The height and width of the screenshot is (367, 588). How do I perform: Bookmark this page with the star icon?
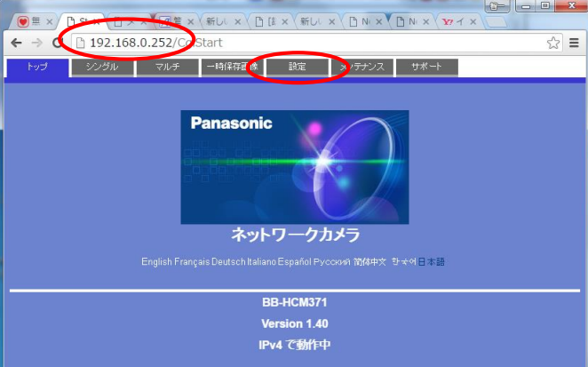click(x=553, y=43)
